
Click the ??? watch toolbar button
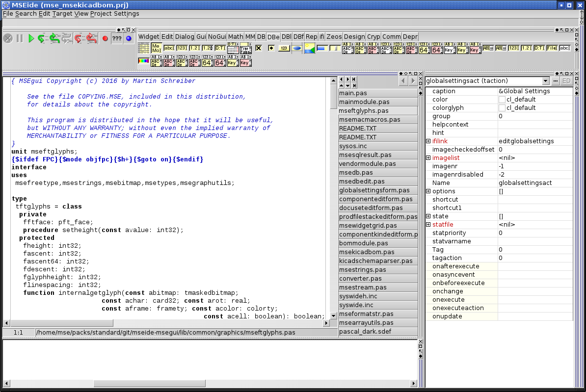pos(117,38)
